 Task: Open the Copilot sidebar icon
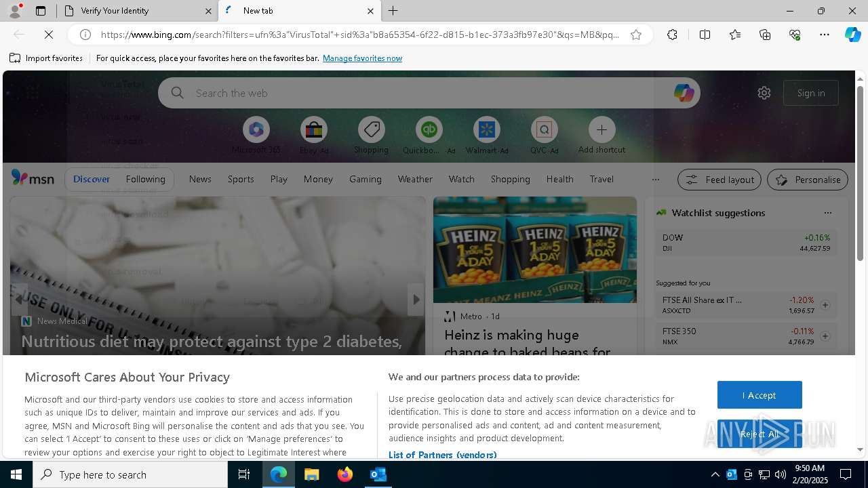(x=852, y=35)
